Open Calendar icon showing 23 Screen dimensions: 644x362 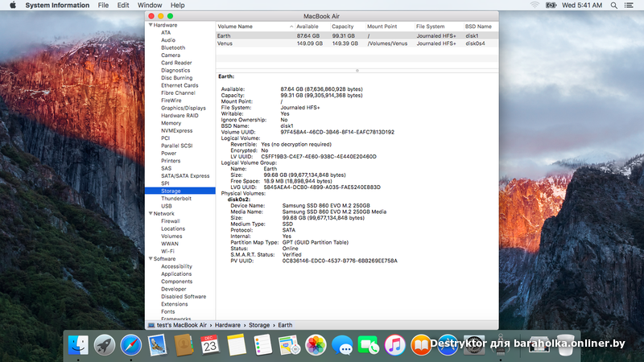(x=210, y=345)
